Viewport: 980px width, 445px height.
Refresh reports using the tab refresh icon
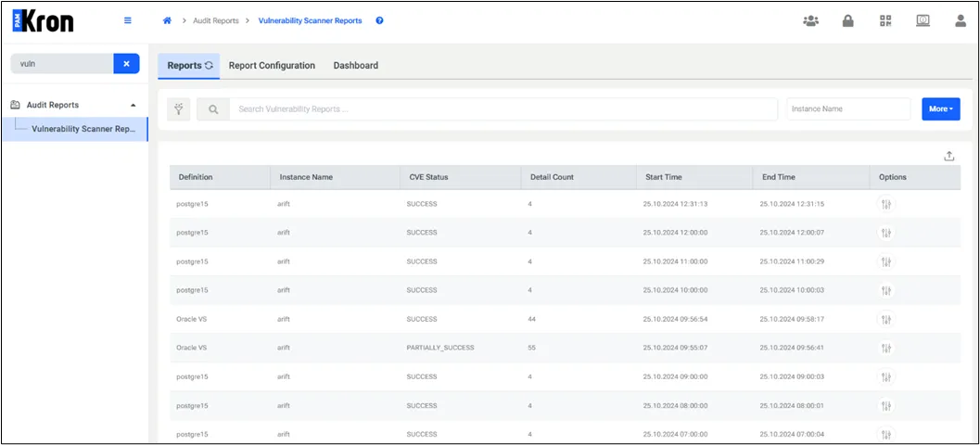[209, 65]
